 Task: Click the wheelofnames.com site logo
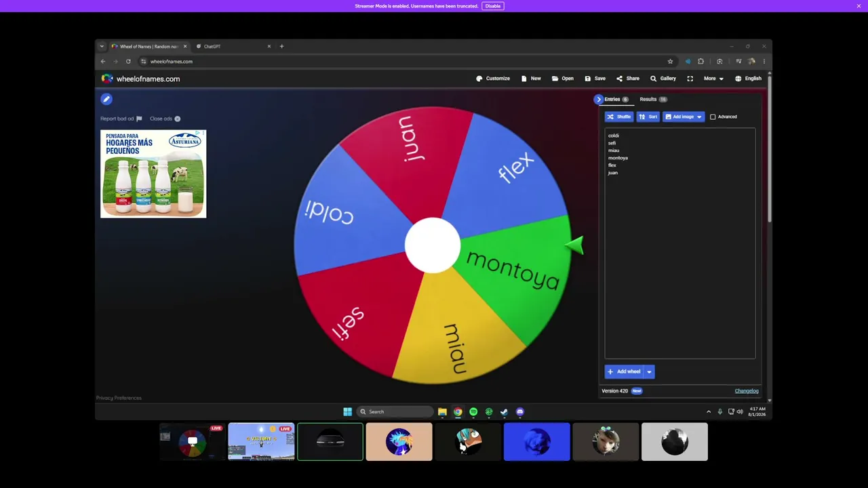coord(140,79)
